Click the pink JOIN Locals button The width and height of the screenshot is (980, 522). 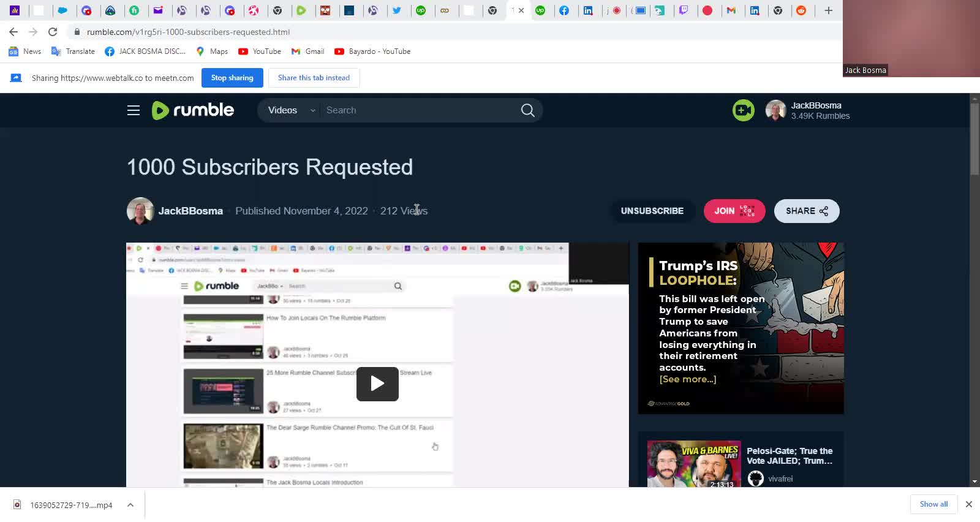[734, 211]
